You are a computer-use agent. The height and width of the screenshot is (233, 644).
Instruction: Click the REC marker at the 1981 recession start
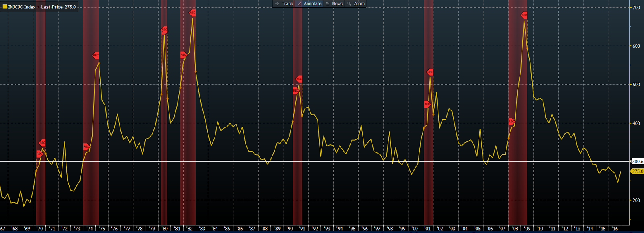tap(183, 54)
